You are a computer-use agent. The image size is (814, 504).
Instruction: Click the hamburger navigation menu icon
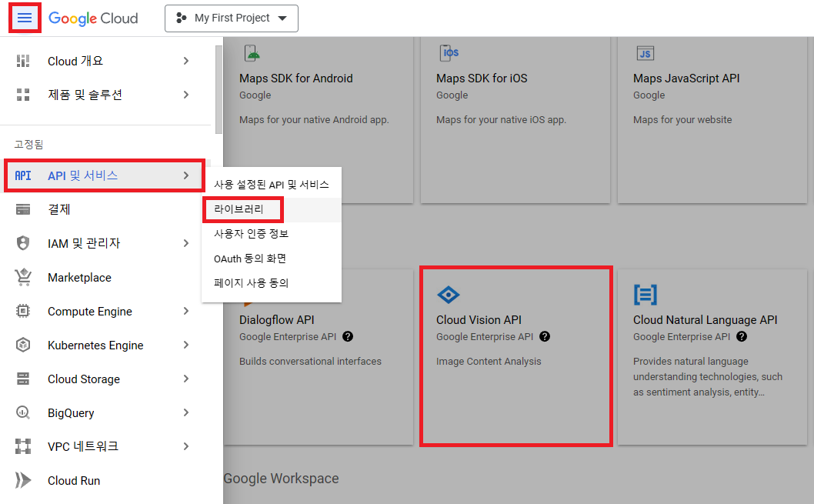25,18
